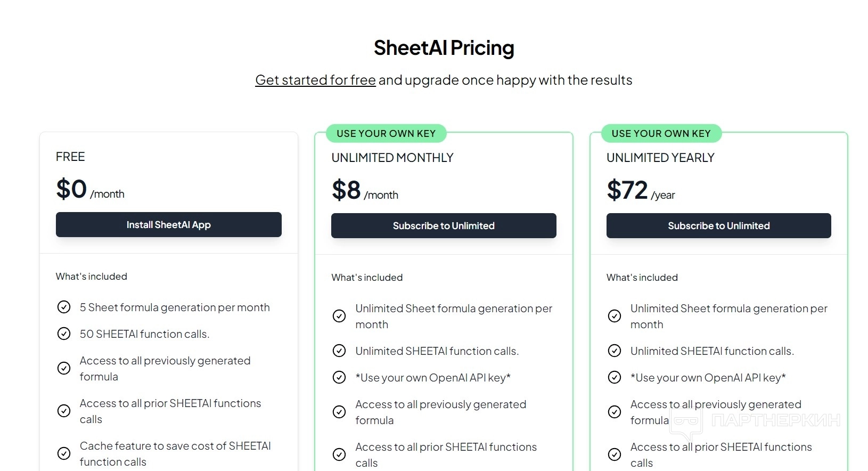Subscribe to Unlimited on the $72 yearly plan
868x471 pixels.
click(718, 226)
